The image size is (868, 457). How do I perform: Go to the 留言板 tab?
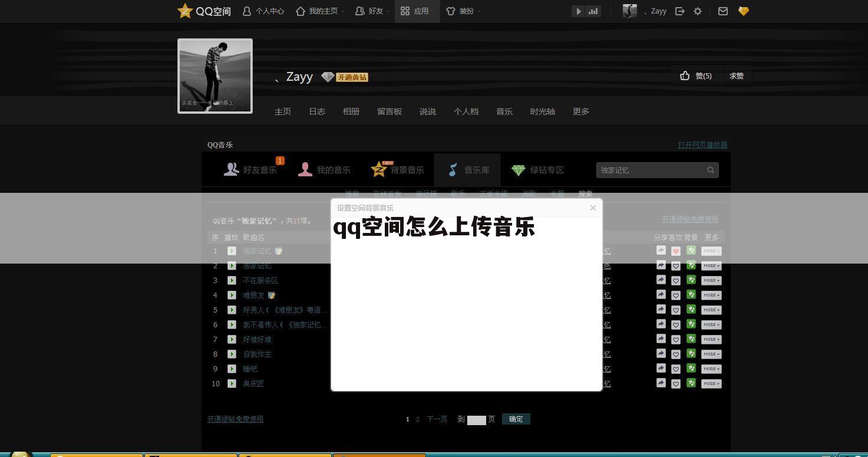[390, 111]
